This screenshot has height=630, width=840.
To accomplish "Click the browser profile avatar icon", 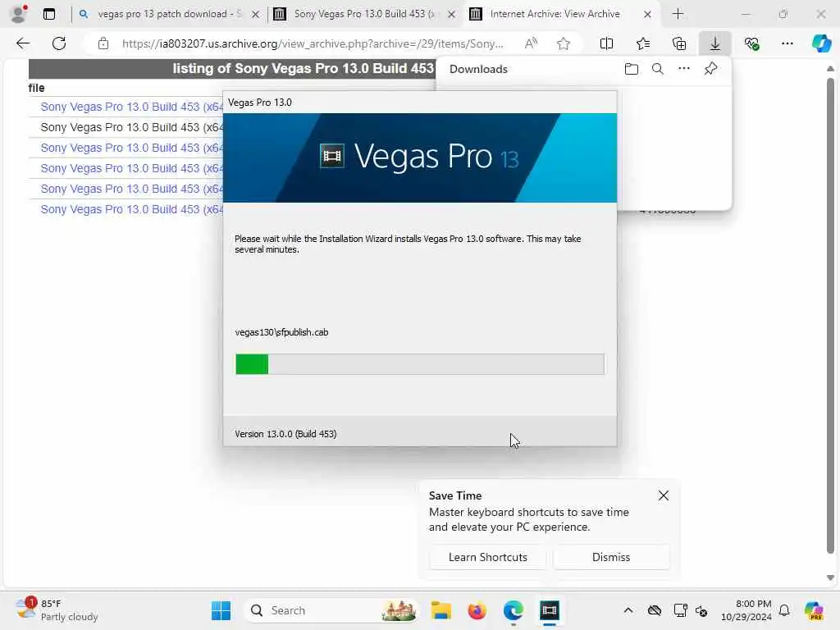I will [19, 13].
